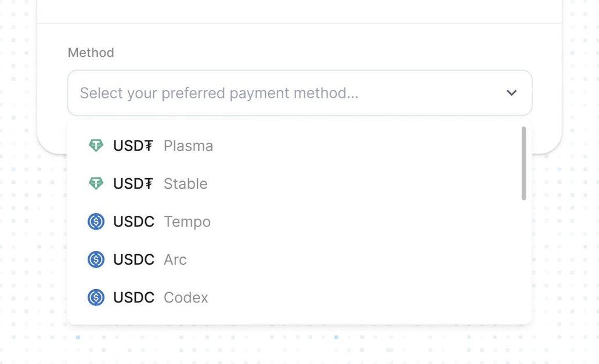599x364 pixels.
Task: Click the Tether icon beside Plasma
Action: (x=96, y=146)
